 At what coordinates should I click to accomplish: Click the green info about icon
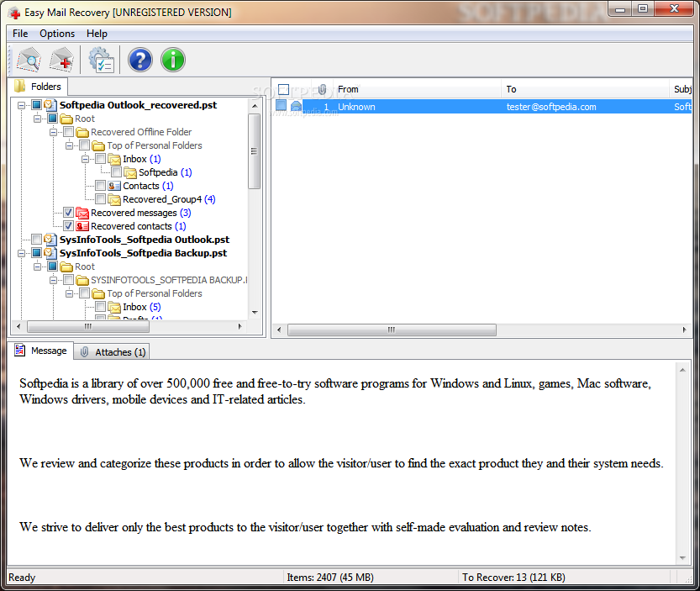[x=173, y=60]
